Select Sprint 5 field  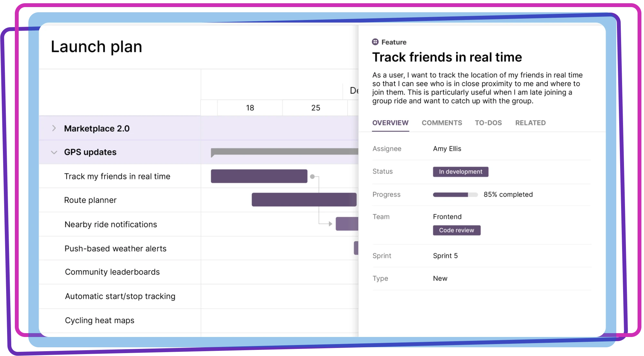(445, 255)
